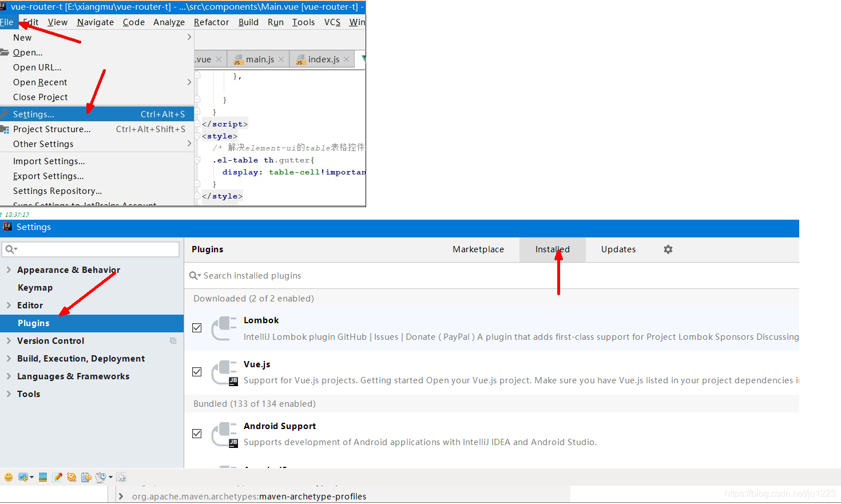Close the .vue editor tab
The image size is (841, 504).
(219, 59)
